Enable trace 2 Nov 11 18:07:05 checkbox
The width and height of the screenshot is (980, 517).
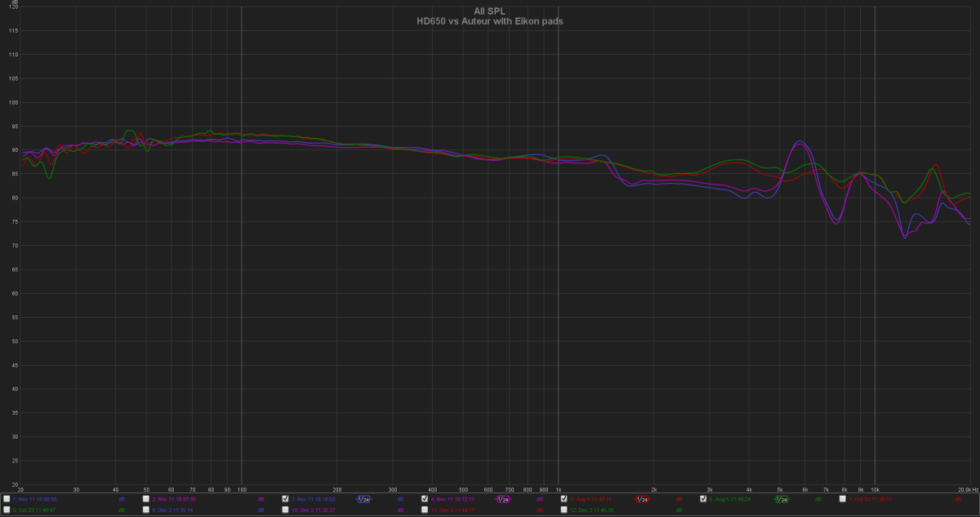(146, 498)
